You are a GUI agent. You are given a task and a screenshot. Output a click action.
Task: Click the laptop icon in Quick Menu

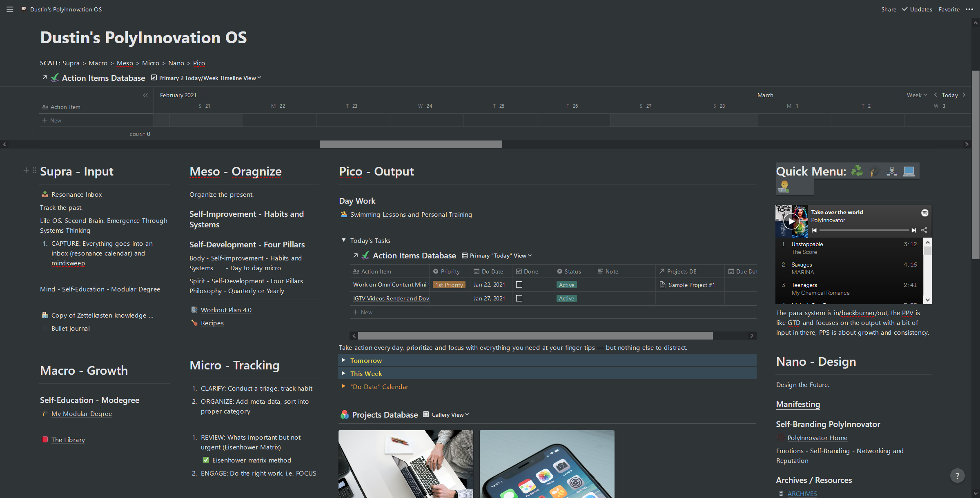pos(909,171)
